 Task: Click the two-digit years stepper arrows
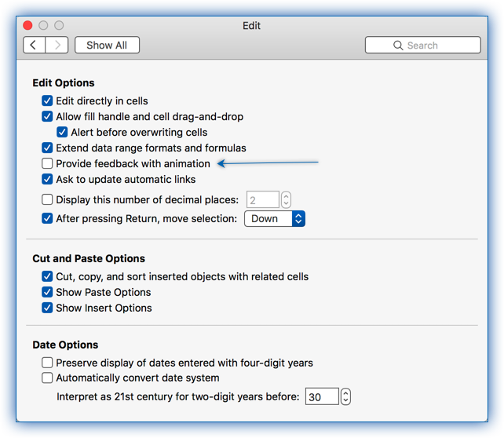[345, 396]
